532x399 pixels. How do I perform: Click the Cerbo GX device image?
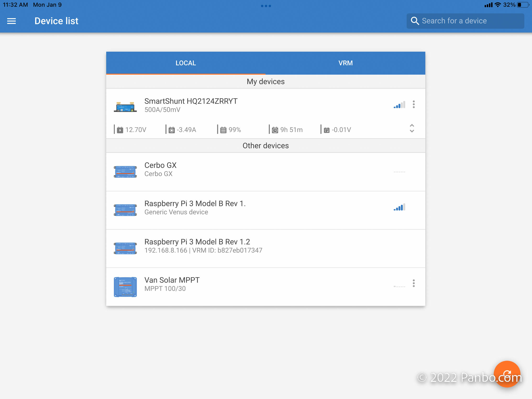point(125,172)
